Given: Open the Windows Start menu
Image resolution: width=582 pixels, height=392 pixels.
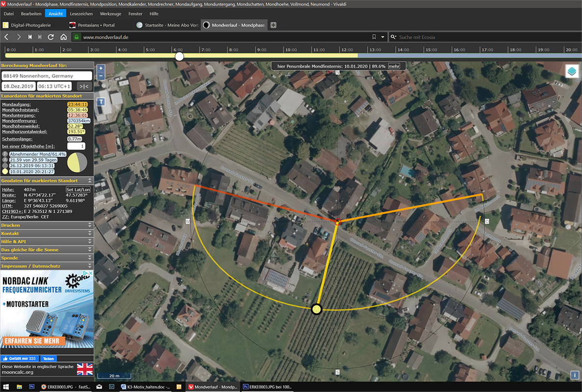Looking at the screenshot, I should coord(6,387).
